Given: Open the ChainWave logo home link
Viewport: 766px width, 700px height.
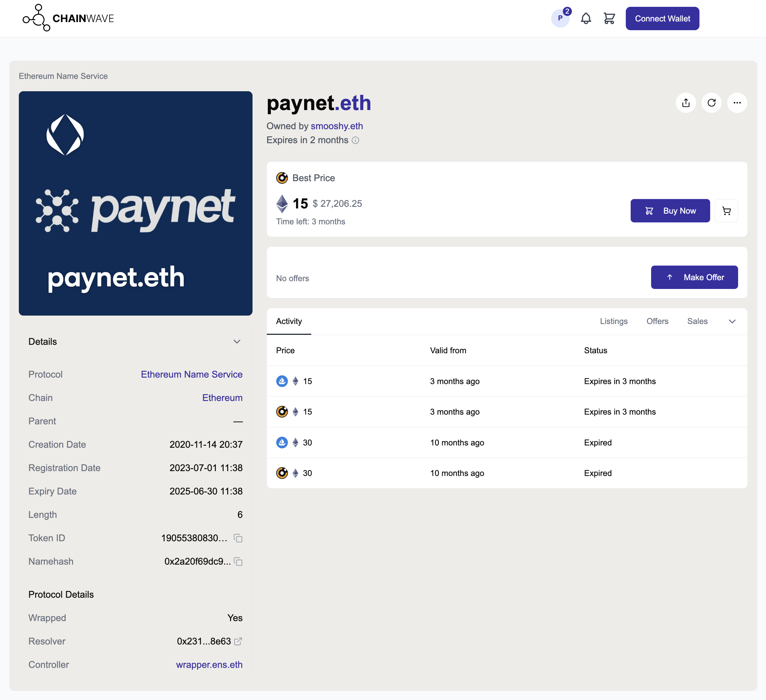Looking at the screenshot, I should (x=68, y=18).
